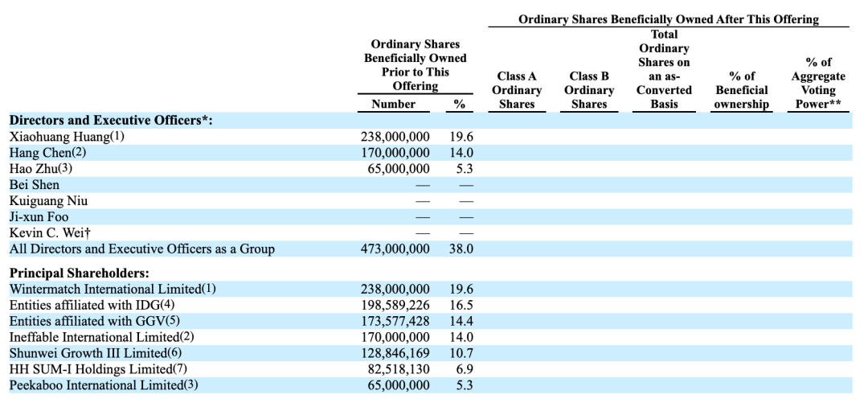Click 65,000,000 in Peekaboo International row

[x=398, y=384]
